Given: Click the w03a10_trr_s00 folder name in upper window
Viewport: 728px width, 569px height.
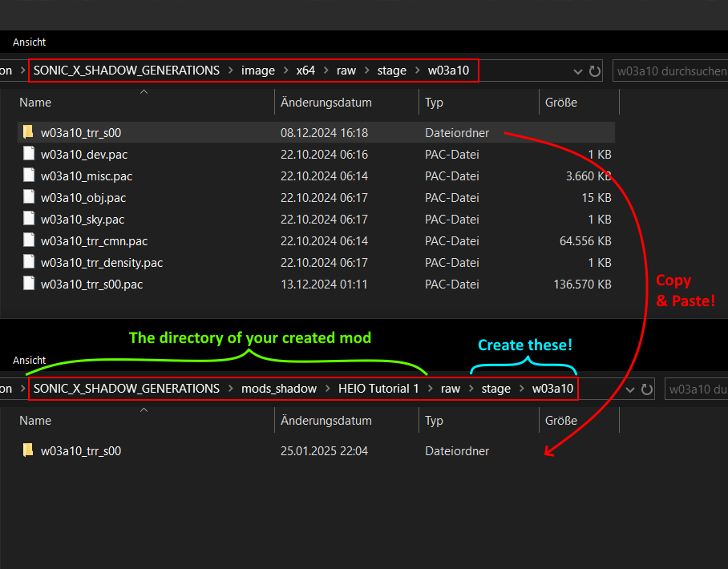Looking at the screenshot, I should point(81,133).
